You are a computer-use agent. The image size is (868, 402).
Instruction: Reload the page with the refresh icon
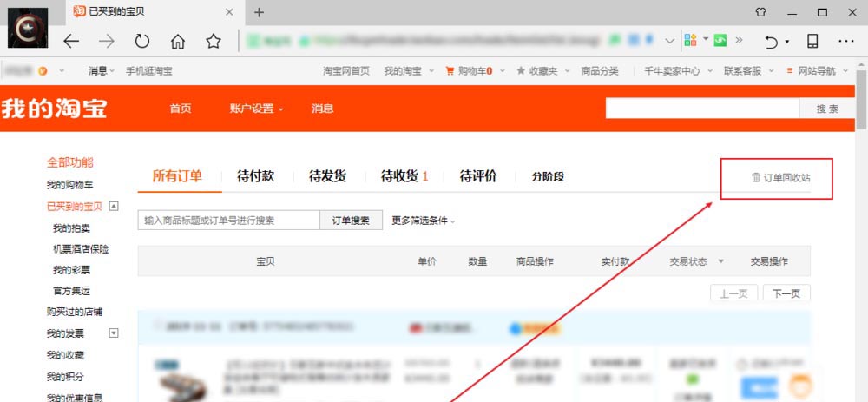[142, 41]
